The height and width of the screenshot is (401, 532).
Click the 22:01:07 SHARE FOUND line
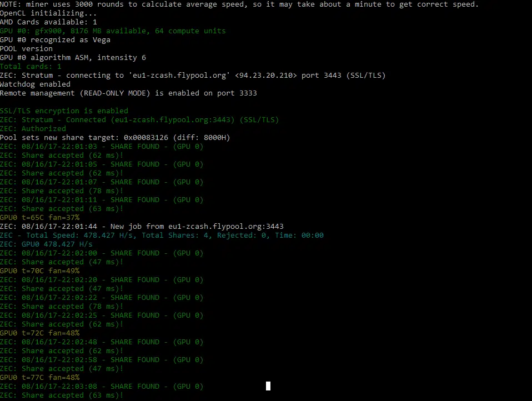pos(102,182)
